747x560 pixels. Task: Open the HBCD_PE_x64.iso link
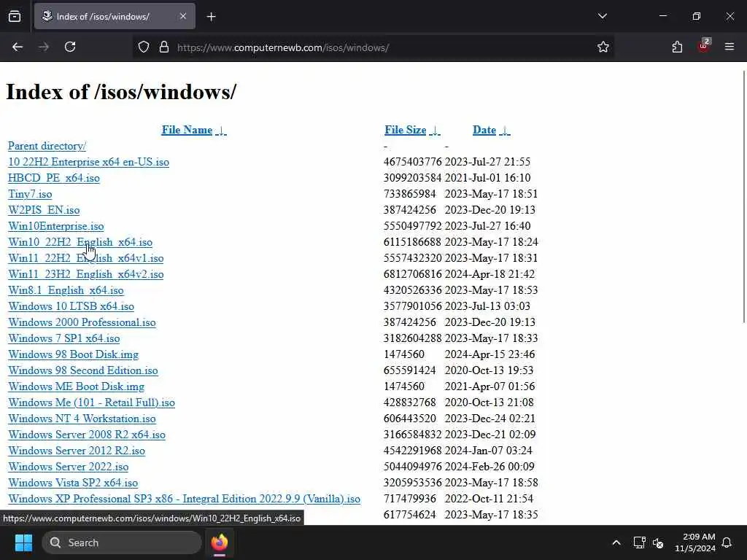coord(54,178)
